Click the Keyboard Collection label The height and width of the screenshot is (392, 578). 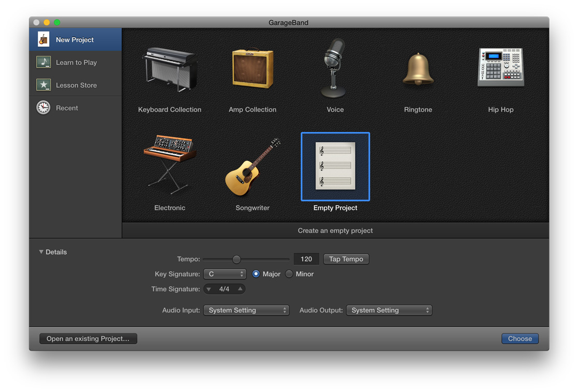pos(170,110)
